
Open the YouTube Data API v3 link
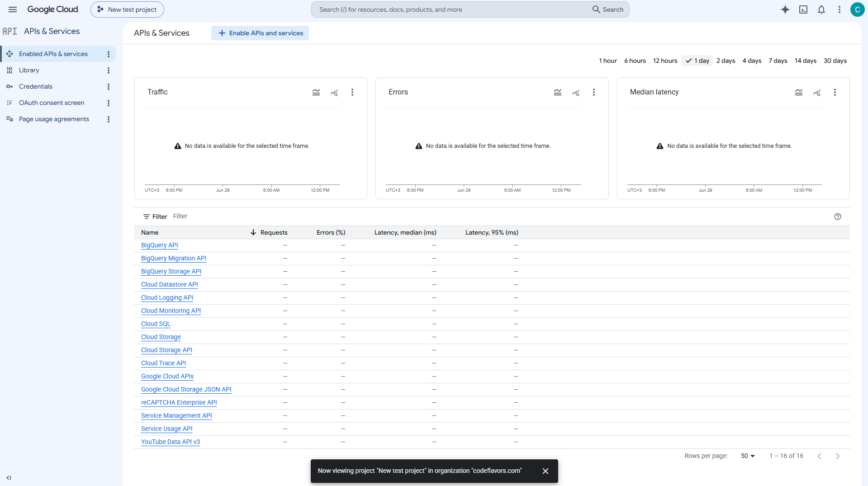(x=170, y=442)
